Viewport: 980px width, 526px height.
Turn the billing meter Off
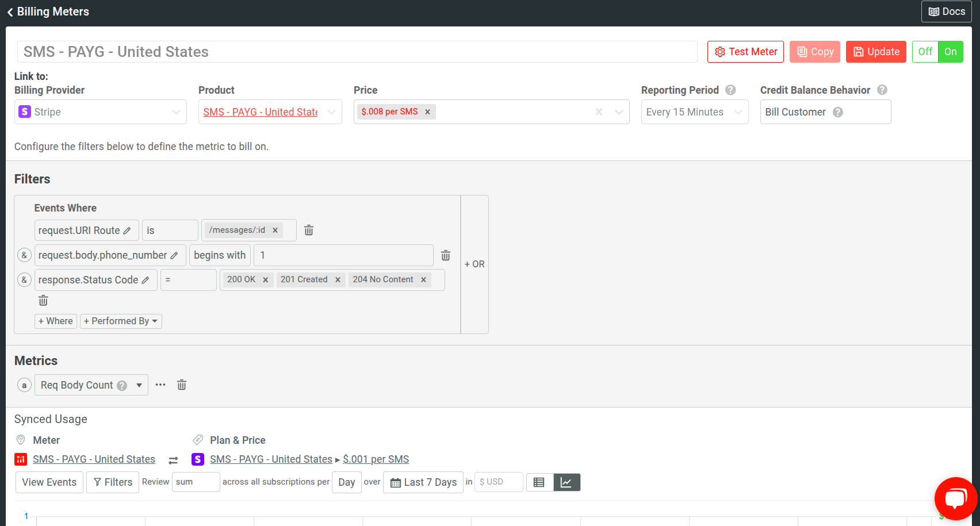click(925, 51)
